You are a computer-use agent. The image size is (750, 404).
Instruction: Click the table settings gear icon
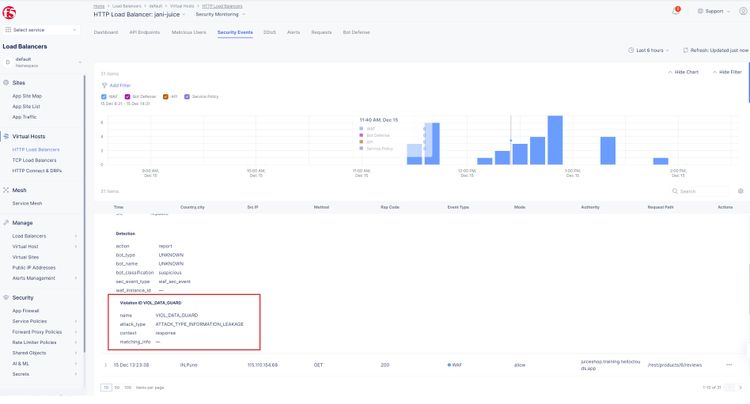740,190
